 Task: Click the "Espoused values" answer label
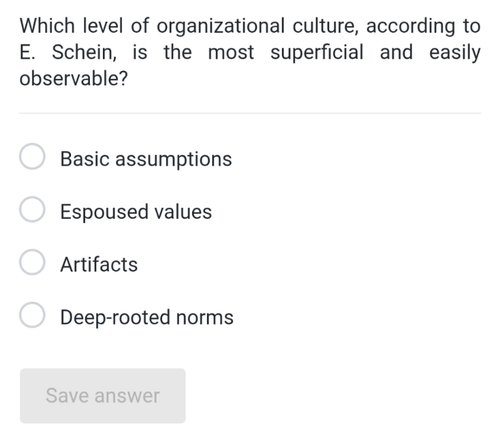click(136, 212)
